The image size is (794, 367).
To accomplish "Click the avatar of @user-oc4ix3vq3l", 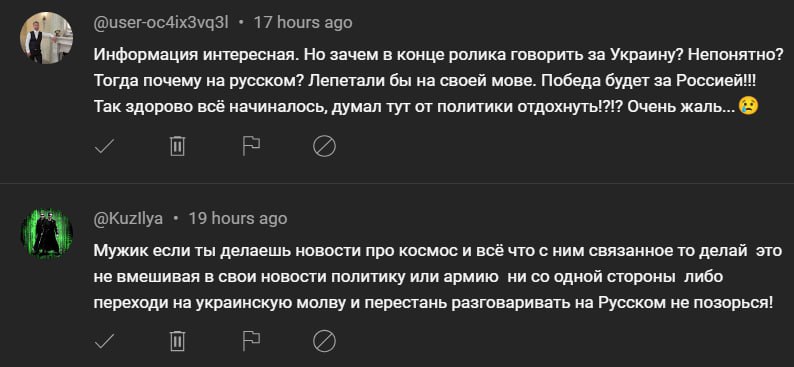I will click(x=46, y=38).
